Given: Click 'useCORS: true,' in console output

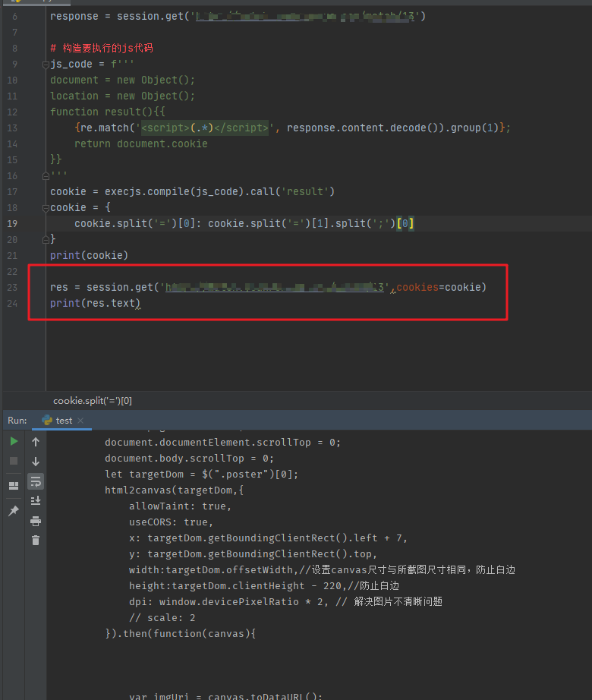Looking at the screenshot, I should coord(171,522).
